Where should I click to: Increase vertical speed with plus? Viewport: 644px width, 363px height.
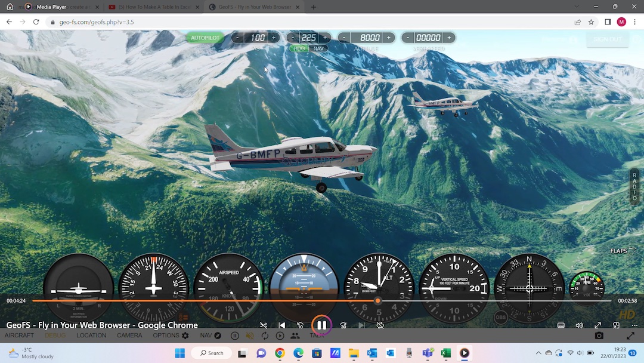point(449,38)
